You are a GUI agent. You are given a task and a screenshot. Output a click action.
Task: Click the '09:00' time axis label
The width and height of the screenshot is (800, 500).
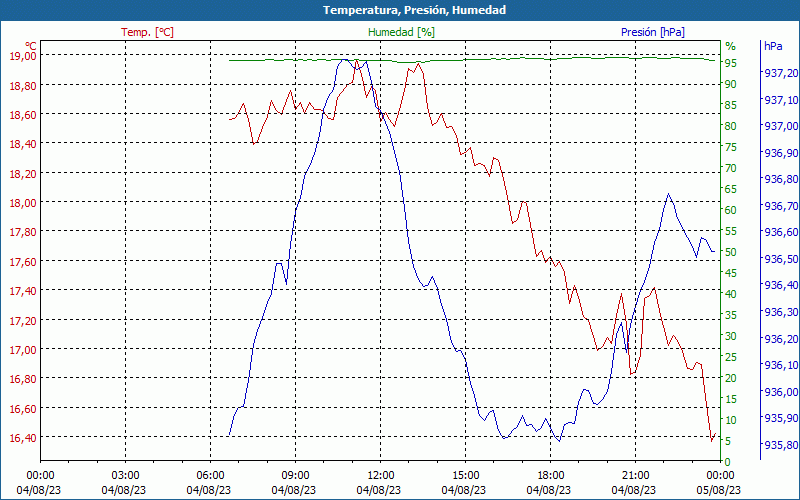295,476
